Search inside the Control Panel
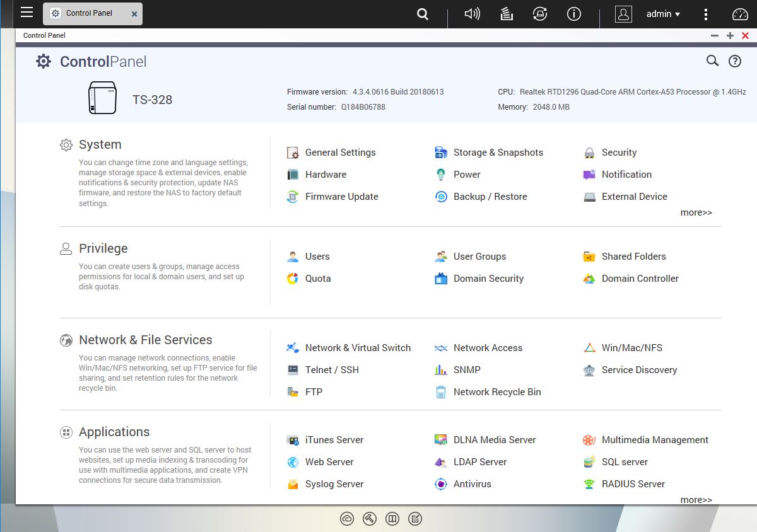This screenshot has width=757, height=532. pos(712,61)
